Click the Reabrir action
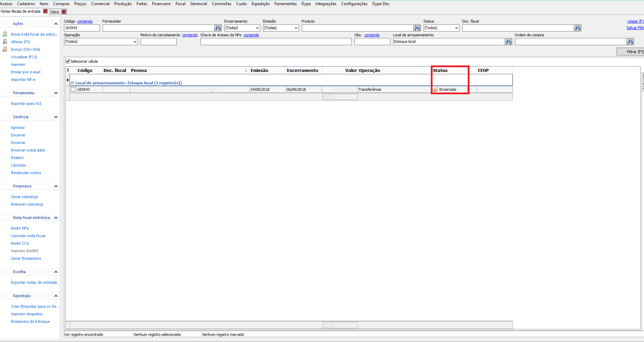644x342 pixels. pyautogui.click(x=17, y=158)
